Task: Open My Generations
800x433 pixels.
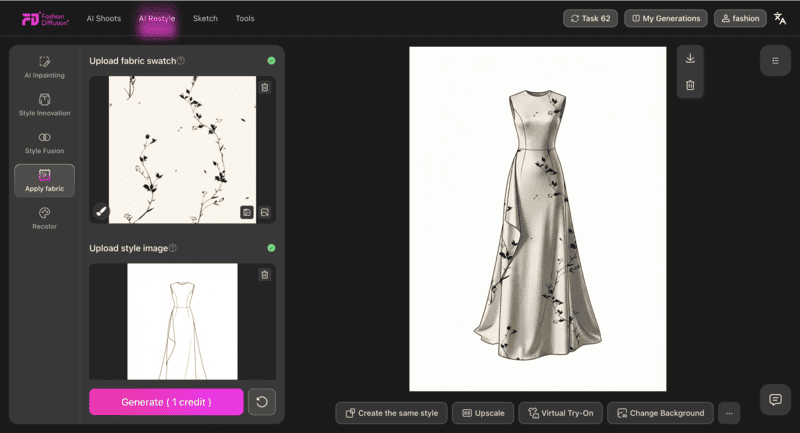Action: point(666,18)
